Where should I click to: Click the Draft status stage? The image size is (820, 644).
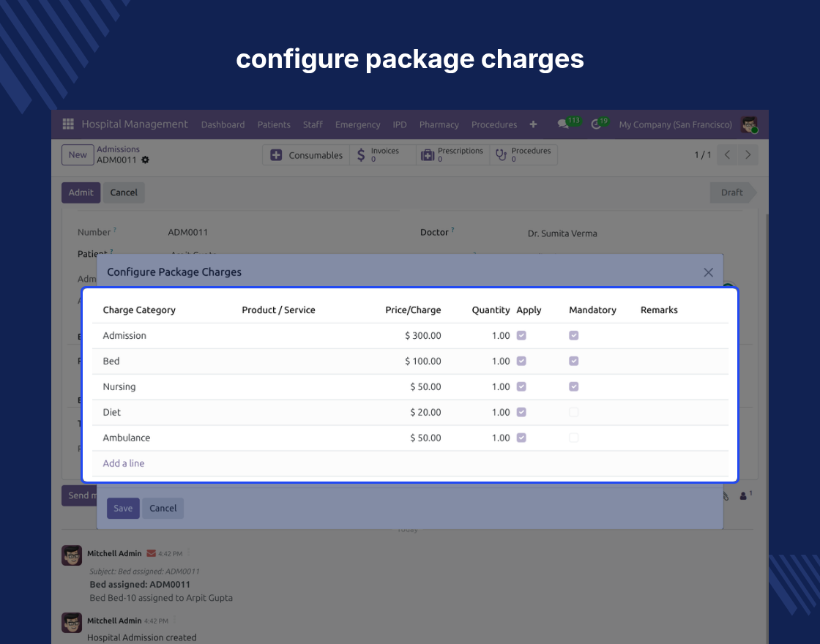pyautogui.click(x=732, y=192)
